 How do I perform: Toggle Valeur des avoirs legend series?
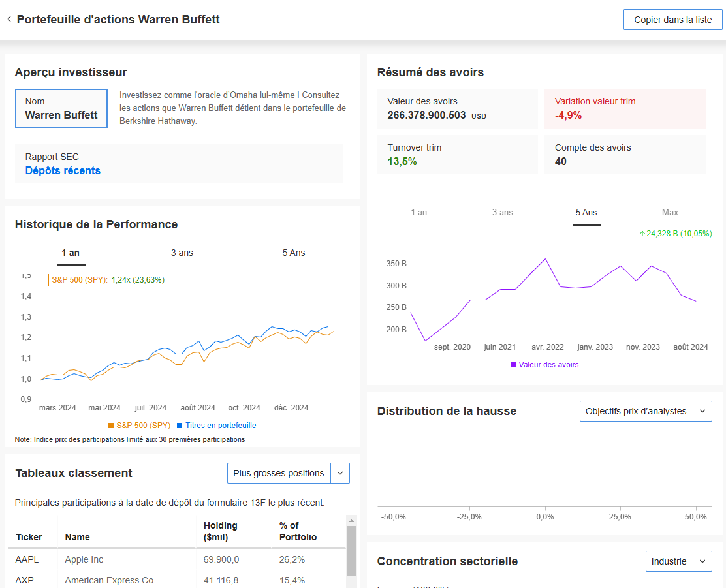[544, 365]
